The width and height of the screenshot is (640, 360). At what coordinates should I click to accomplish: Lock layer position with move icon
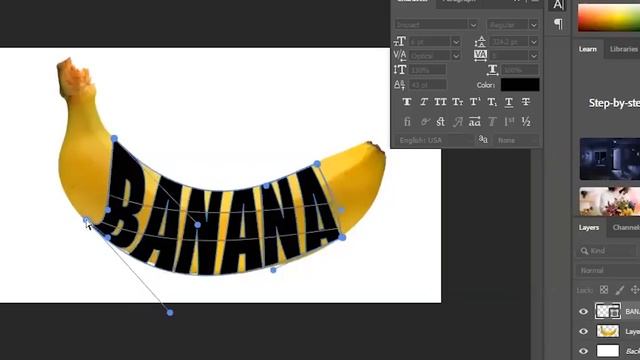(x=635, y=290)
